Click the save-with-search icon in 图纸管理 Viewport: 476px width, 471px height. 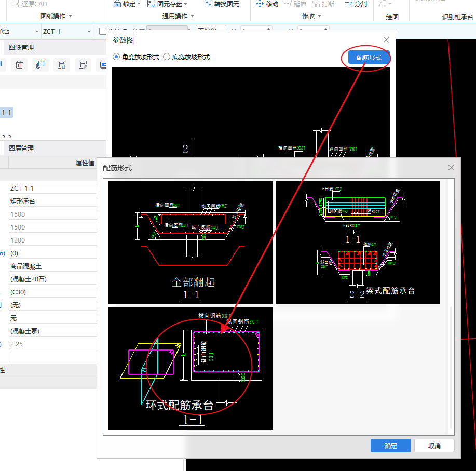(x=62, y=65)
